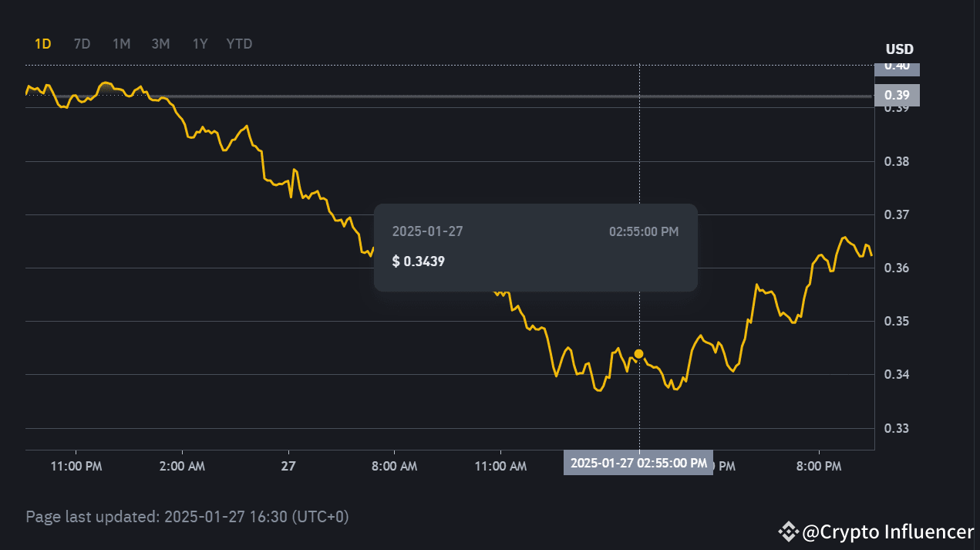This screenshot has height=550, width=980.
Task: Switch to the 1M chart view
Action: (121, 44)
